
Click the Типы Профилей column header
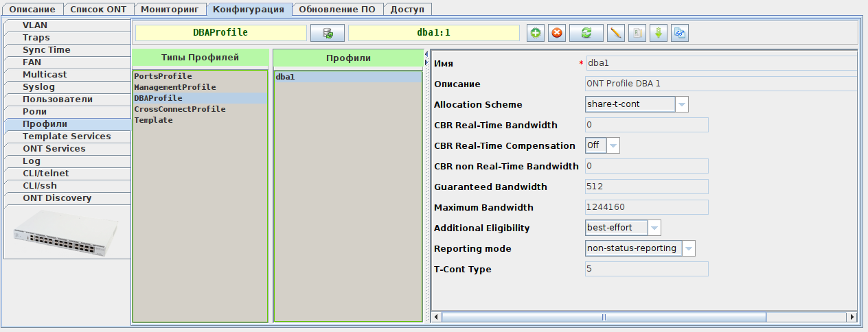(x=200, y=58)
